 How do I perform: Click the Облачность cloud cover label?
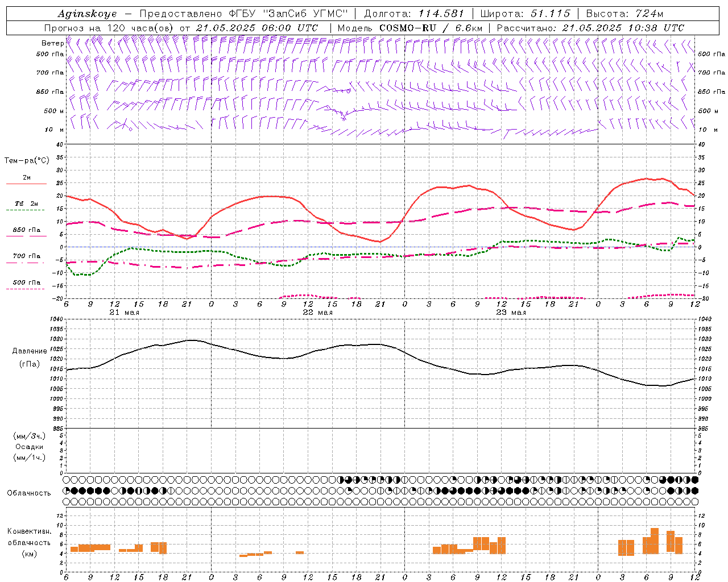[x=29, y=493]
